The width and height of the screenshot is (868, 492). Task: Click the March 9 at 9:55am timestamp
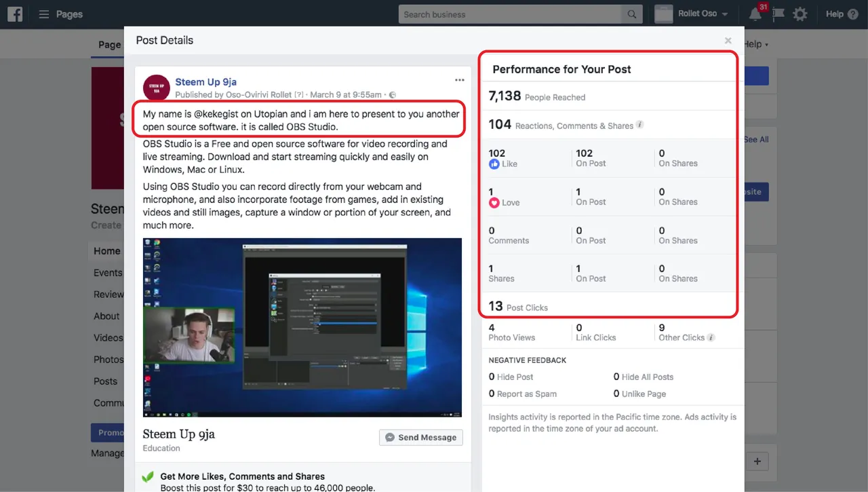click(347, 95)
